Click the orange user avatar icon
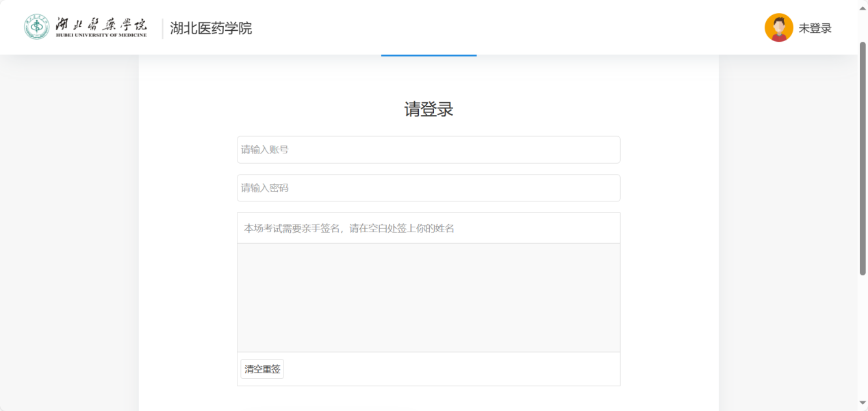The image size is (868, 411). [778, 28]
